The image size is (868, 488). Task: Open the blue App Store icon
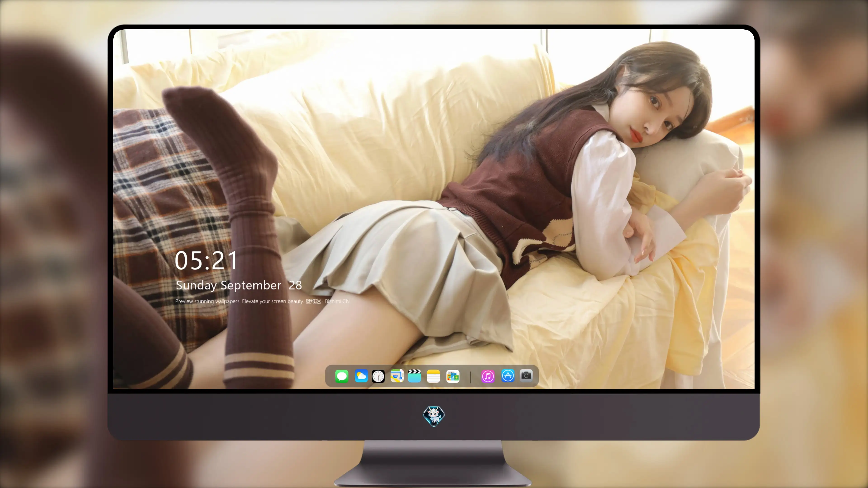(508, 375)
